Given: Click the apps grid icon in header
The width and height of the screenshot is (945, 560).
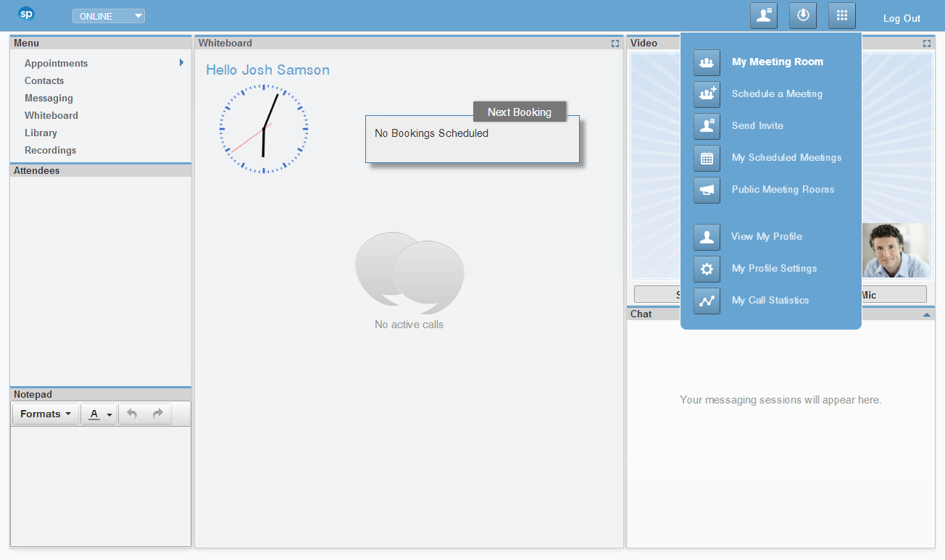Looking at the screenshot, I should point(841,15).
